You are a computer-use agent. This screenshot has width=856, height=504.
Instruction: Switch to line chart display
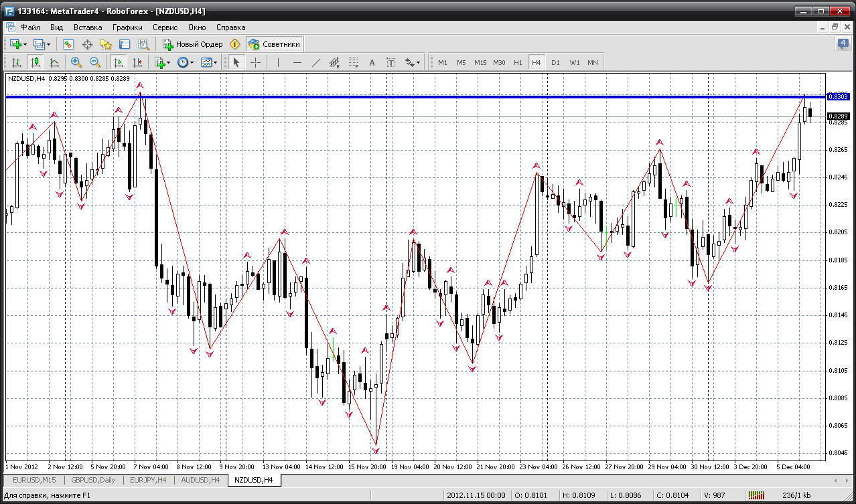pos(54,62)
